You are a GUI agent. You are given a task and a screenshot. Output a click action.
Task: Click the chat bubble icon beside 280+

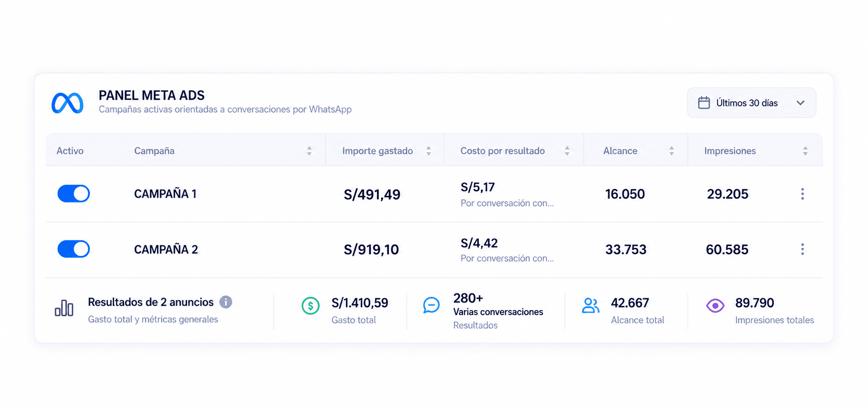[x=432, y=305]
